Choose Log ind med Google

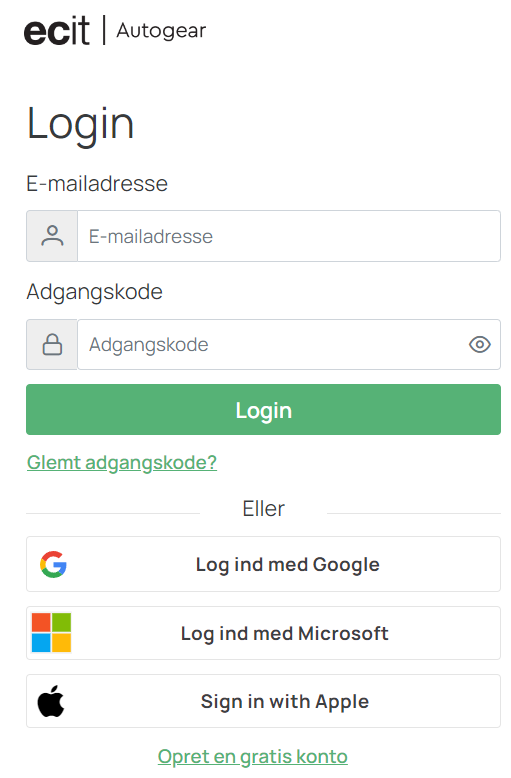tap(263, 564)
